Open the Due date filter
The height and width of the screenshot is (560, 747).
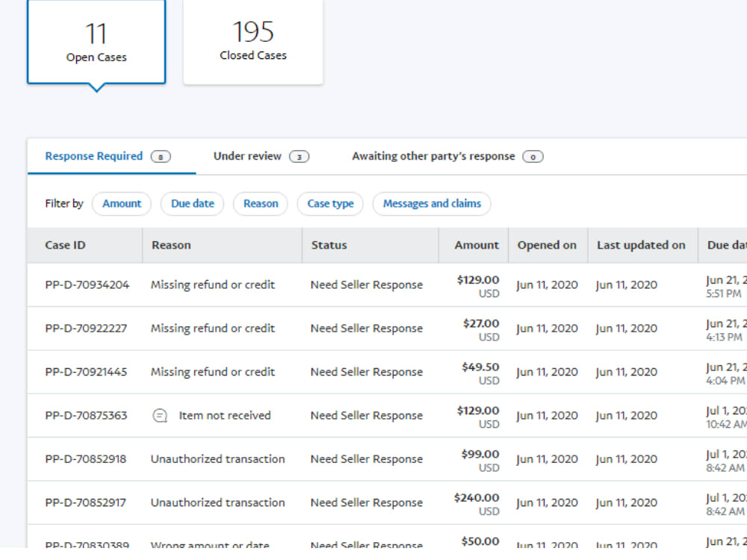click(x=193, y=204)
